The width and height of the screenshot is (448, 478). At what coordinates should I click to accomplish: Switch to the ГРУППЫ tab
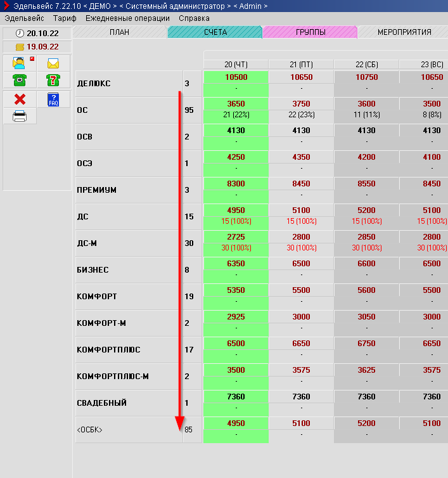coord(310,32)
